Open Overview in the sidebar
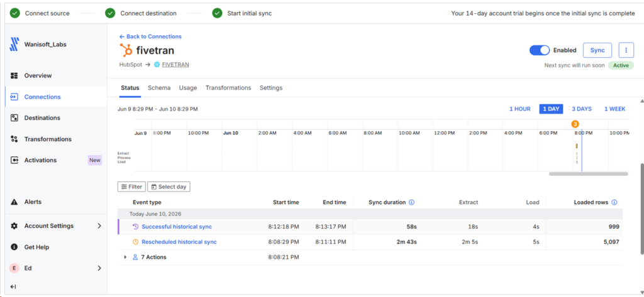The image size is (644, 297). 38,75
